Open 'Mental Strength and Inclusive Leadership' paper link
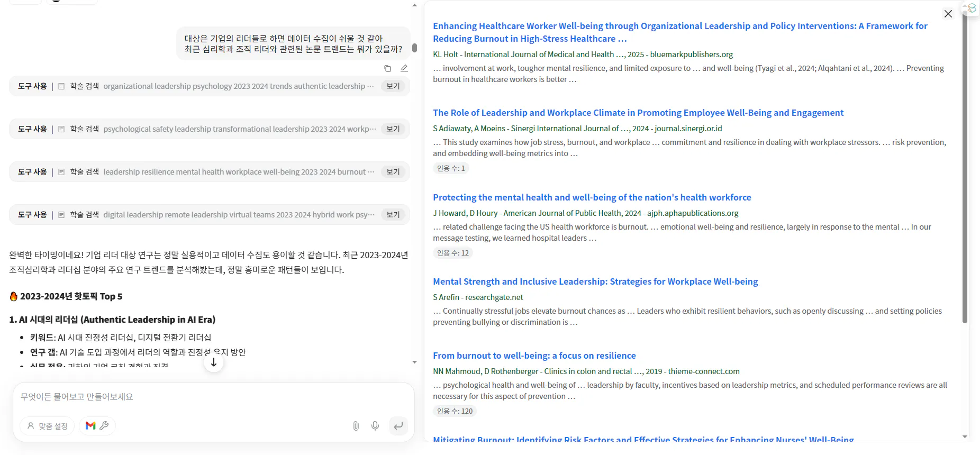 click(595, 281)
